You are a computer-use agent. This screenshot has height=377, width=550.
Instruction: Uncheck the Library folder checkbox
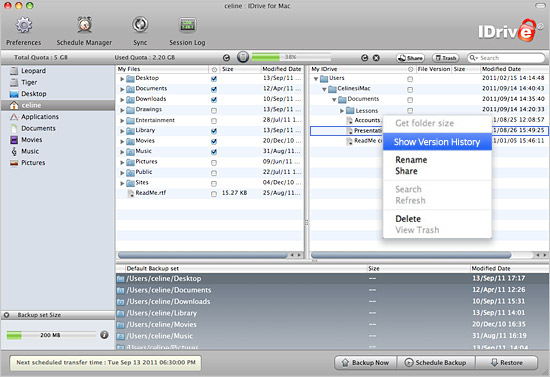214,131
